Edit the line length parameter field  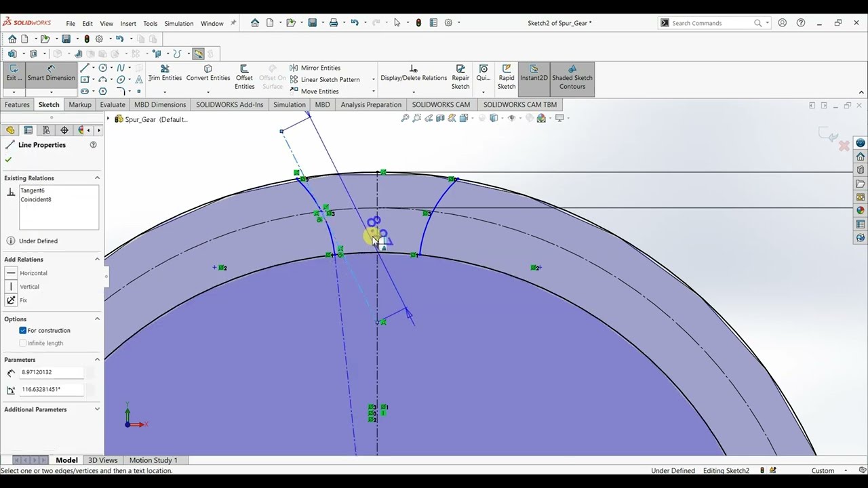[x=52, y=372]
